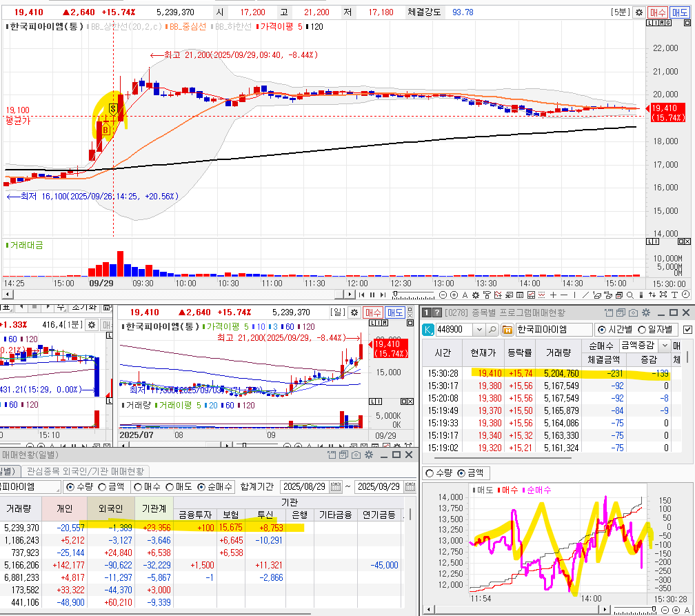Select 수량 radio in daily trading panel
The width and height of the screenshot is (695, 616).
click(x=70, y=487)
